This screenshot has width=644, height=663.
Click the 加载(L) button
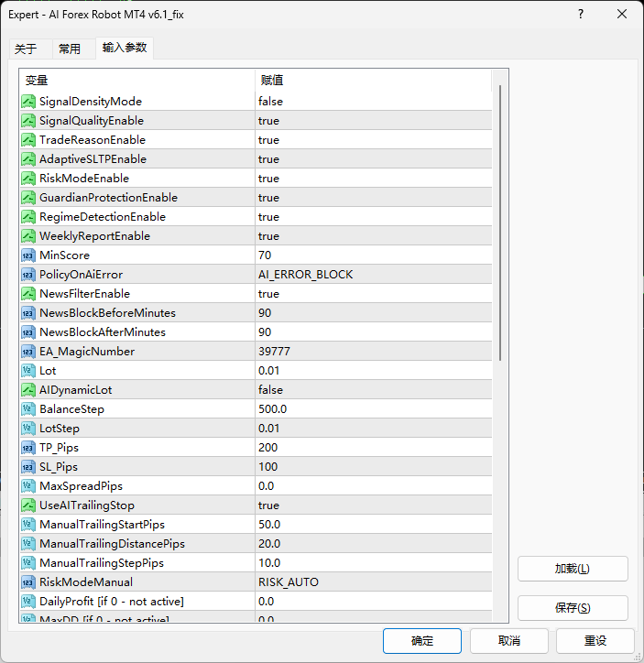click(573, 569)
